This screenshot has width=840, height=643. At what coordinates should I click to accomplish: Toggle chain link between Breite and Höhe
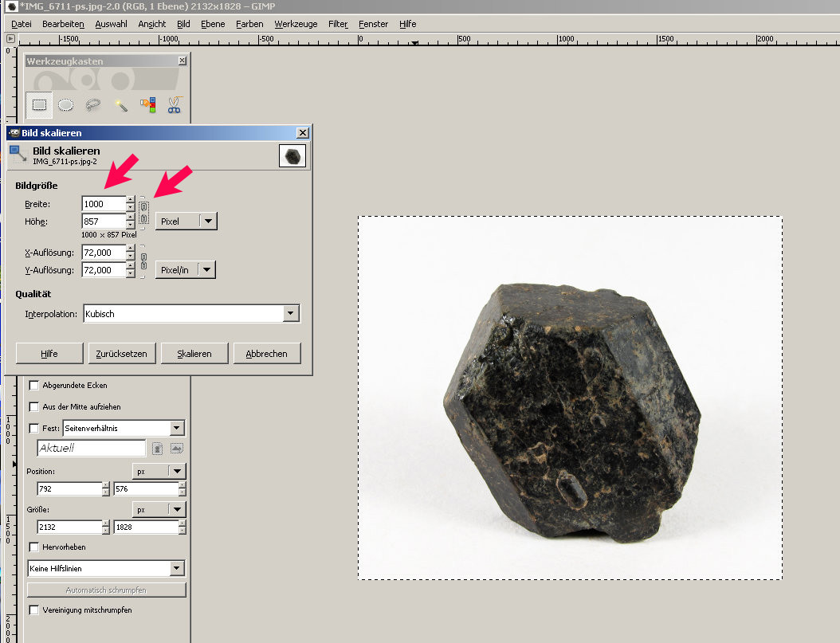click(143, 213)
